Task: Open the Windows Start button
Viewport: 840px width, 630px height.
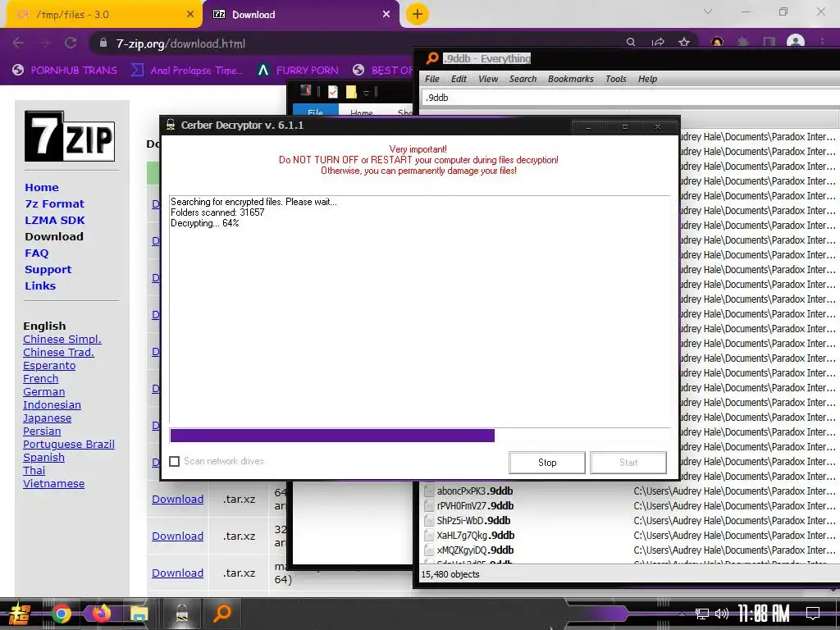Action: (19, 614)
